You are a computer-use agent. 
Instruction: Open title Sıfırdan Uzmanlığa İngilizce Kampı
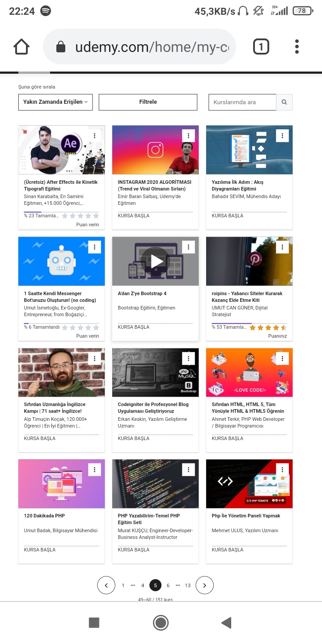pyautogui.click(x=55, y=408)
